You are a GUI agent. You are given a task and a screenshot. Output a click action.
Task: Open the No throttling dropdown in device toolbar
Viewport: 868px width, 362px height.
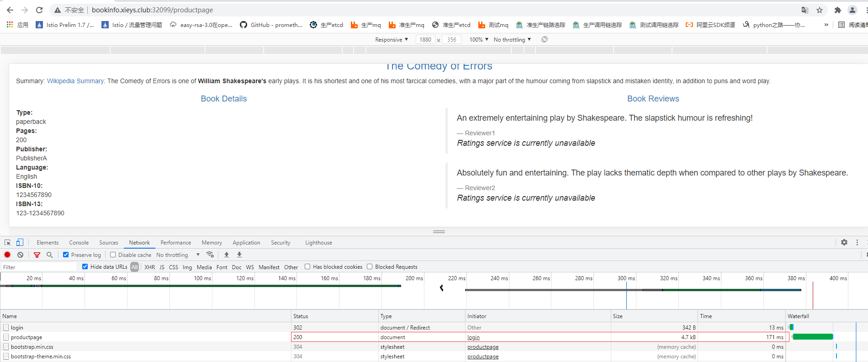[x=512, y=40]
